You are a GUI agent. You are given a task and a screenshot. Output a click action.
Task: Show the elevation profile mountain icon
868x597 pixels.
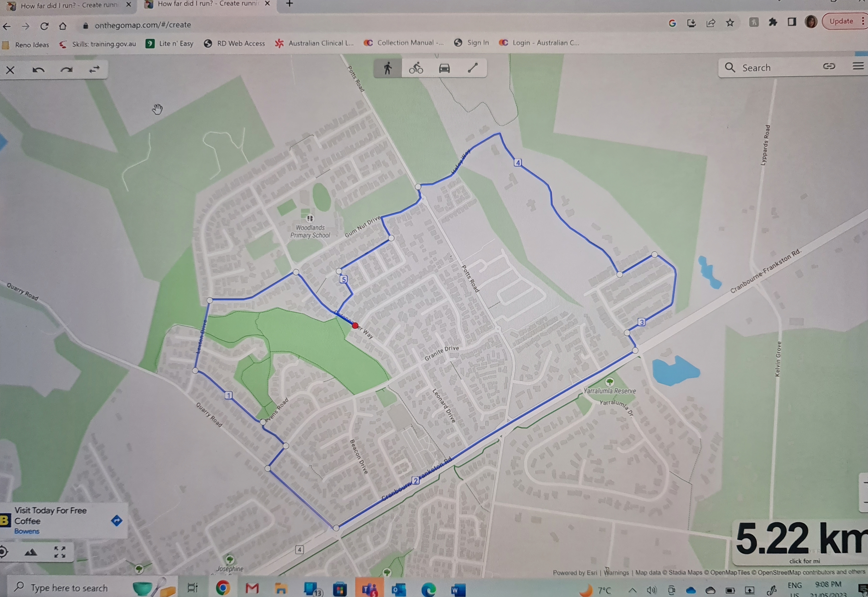[x=31, y=552]
